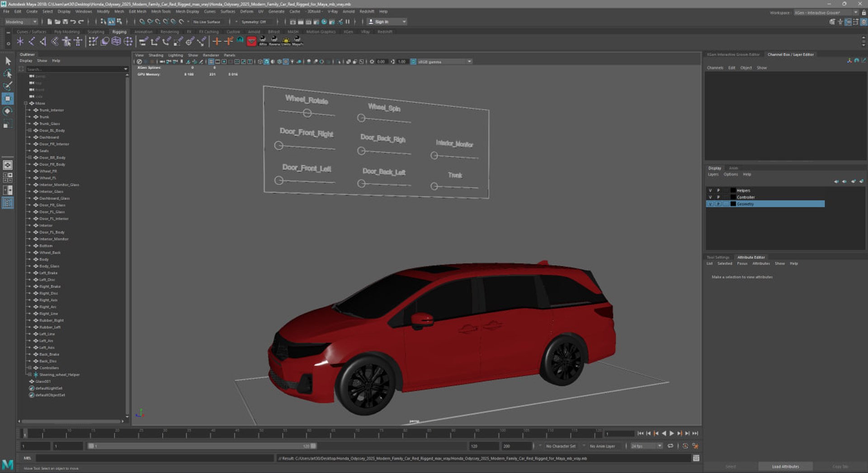Select the arrow Select tool in toolbox
This screenshot has width=868, height=473.
click(x=8, y=61)
